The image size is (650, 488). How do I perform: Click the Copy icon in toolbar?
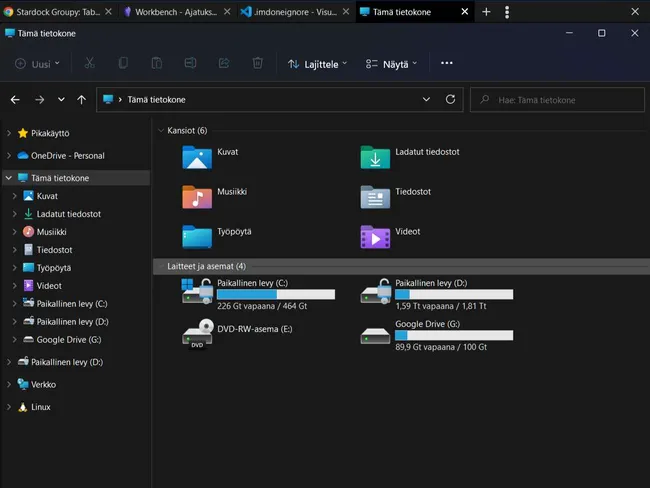point(123,63)
